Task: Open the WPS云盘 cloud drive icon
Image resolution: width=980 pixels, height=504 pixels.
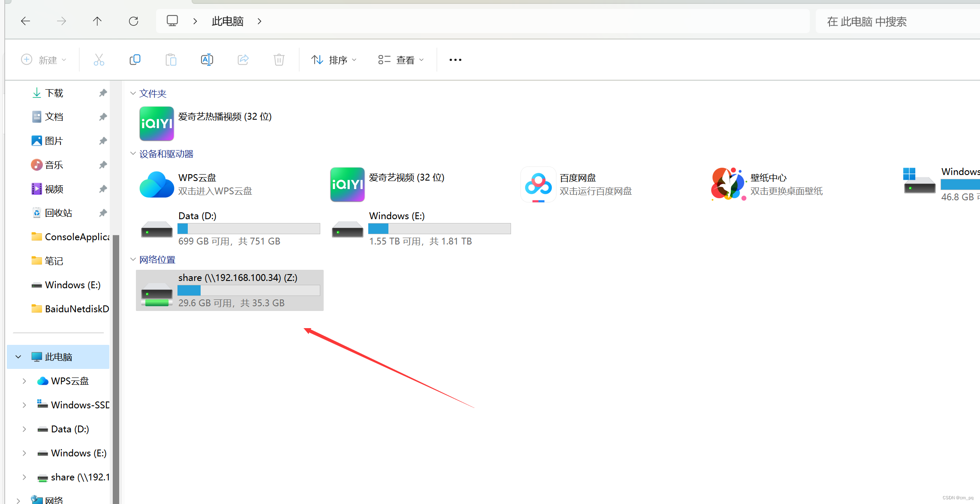Action: tap(156, 184)
